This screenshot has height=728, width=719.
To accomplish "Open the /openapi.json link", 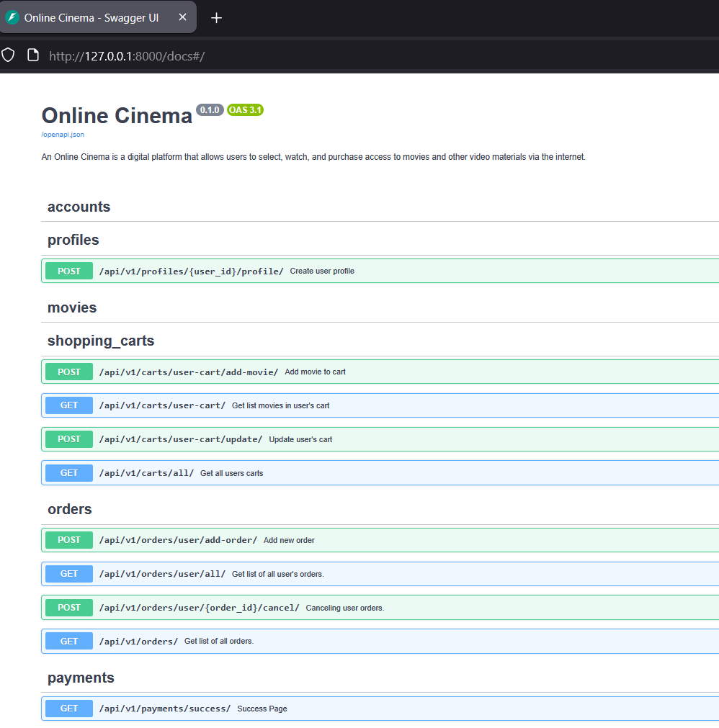I will click(x=63, y=134).
